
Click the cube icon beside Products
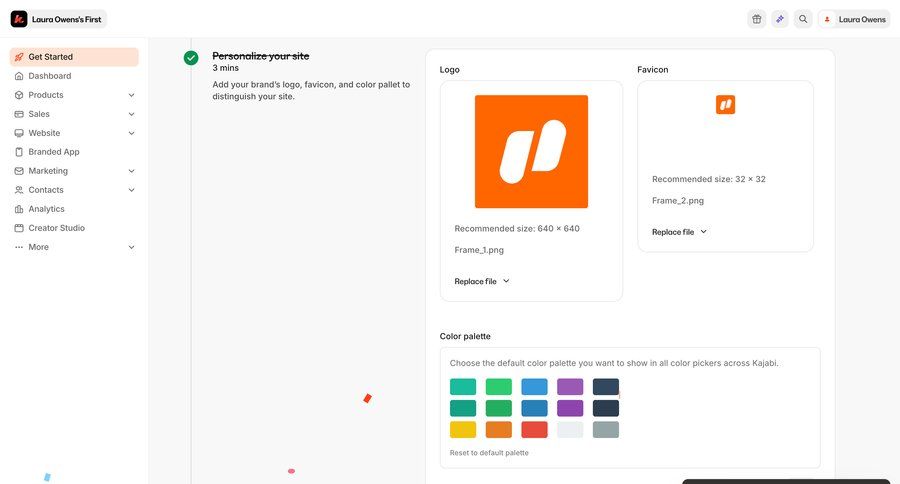coord(19,95)
